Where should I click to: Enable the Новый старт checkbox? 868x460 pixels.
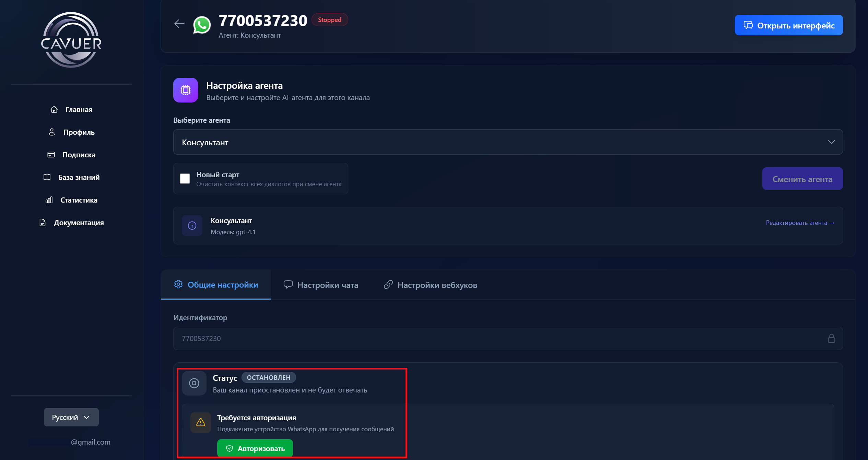[x=185, y=179]
